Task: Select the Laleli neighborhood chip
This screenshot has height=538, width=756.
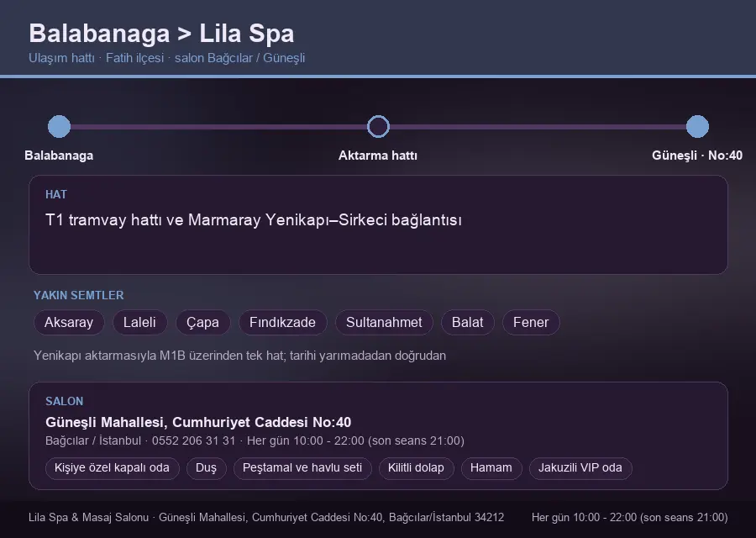Action: (x=139, y=322)
